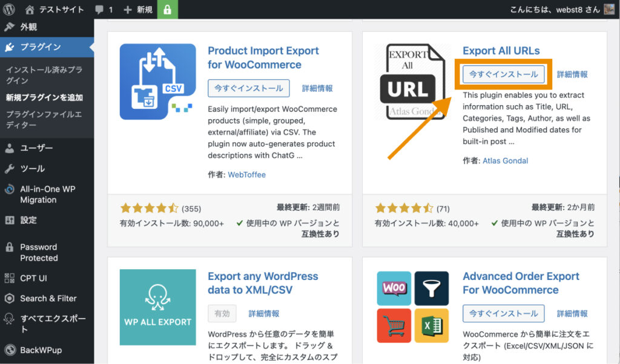
Task: Select the 外観 paintbrush icon in the sidebar
Action: pyautogui.click(x=10, y=27)
